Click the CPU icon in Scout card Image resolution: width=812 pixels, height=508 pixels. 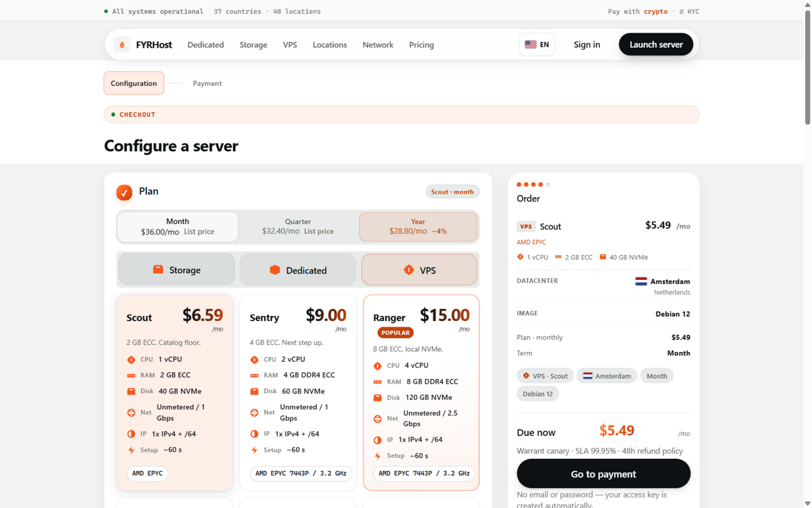click(131, 360)
